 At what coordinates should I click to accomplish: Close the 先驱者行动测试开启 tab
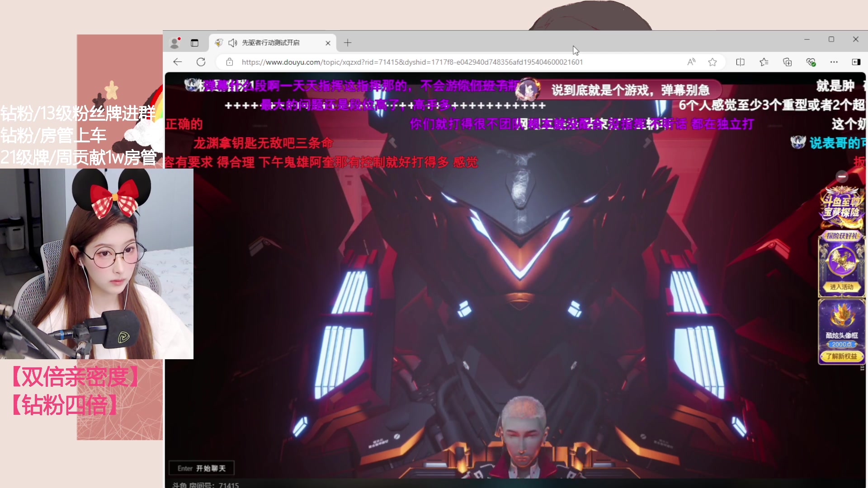point(328,43)
